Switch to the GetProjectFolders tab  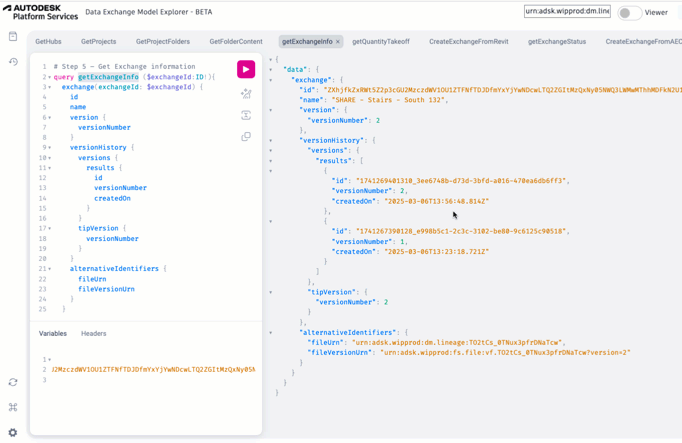(x=163, y=42)
